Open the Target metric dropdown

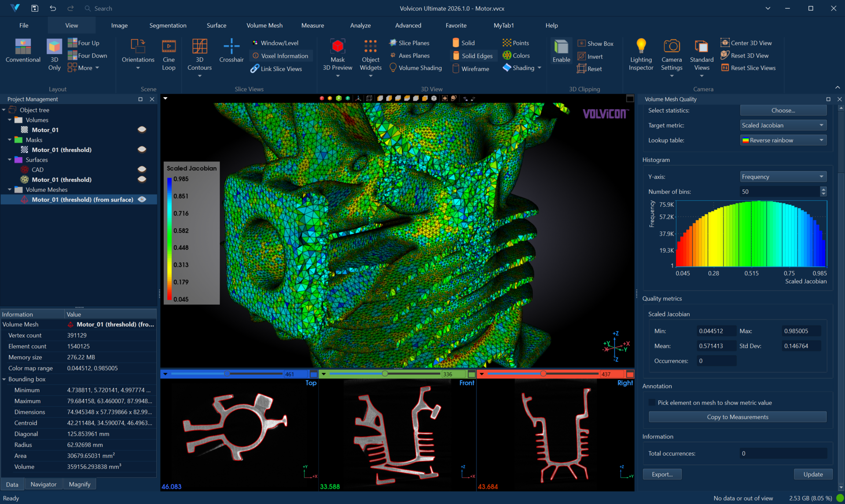coord(783,125)
